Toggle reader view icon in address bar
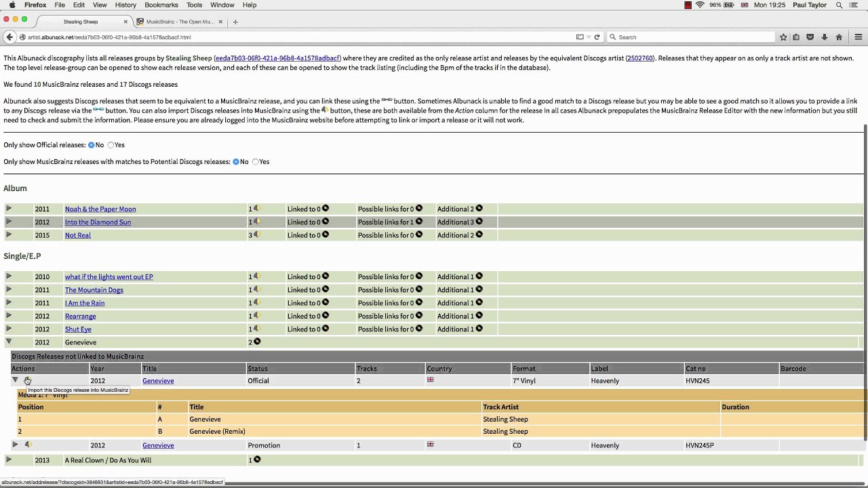 click(580, 37)
